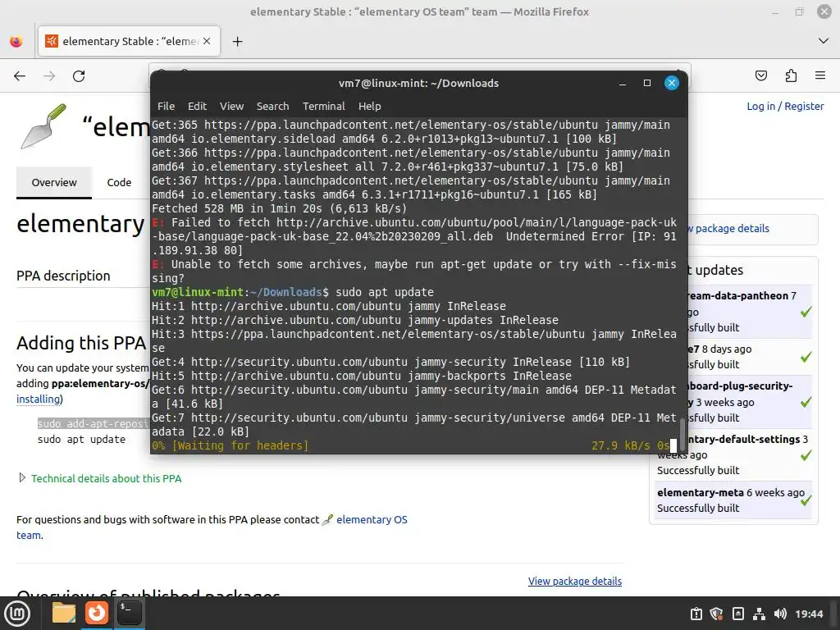Open the elementary OS team link

372,519
